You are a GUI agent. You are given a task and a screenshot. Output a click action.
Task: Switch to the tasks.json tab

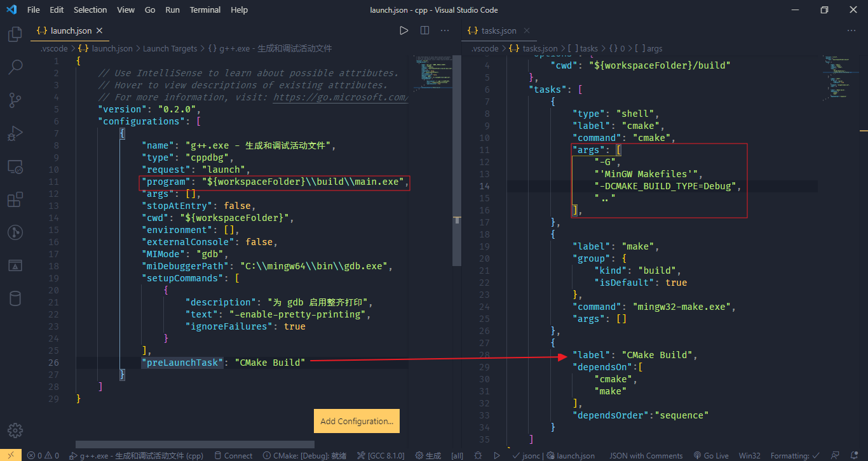coord(492,30)
